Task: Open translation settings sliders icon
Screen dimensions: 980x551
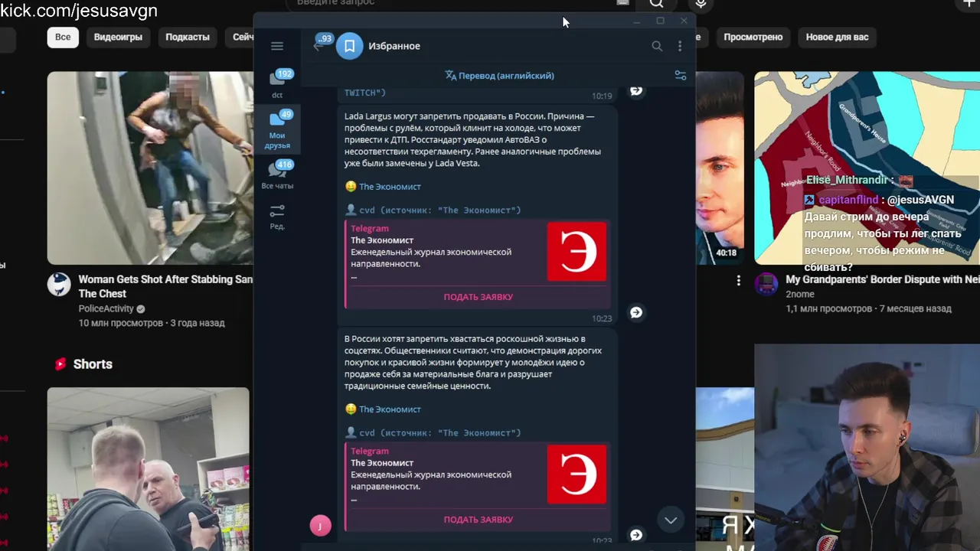Action: [681, 76]
